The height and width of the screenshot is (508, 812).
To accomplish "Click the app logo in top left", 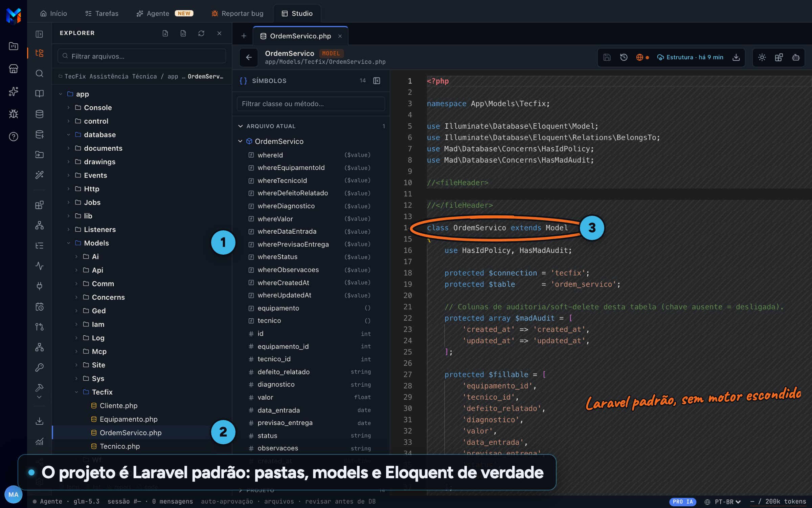I will tap(14, 16).
